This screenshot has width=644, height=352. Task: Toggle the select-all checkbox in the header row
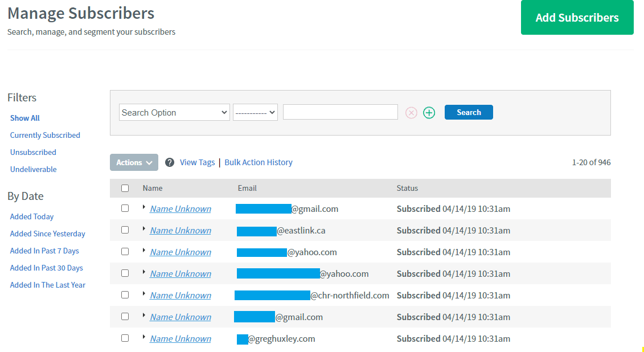125,187
